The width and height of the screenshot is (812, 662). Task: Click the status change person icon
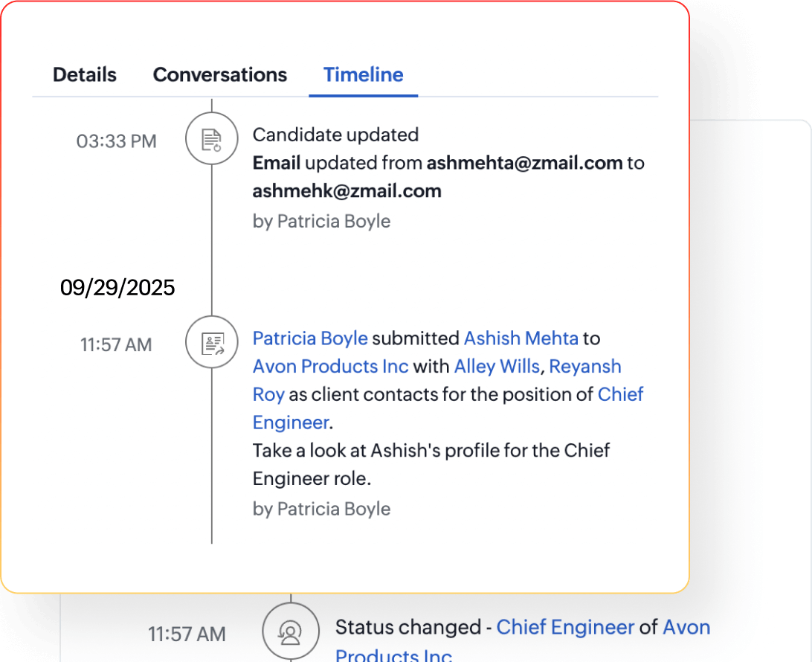pyautogui.click(x=291, y=632)
